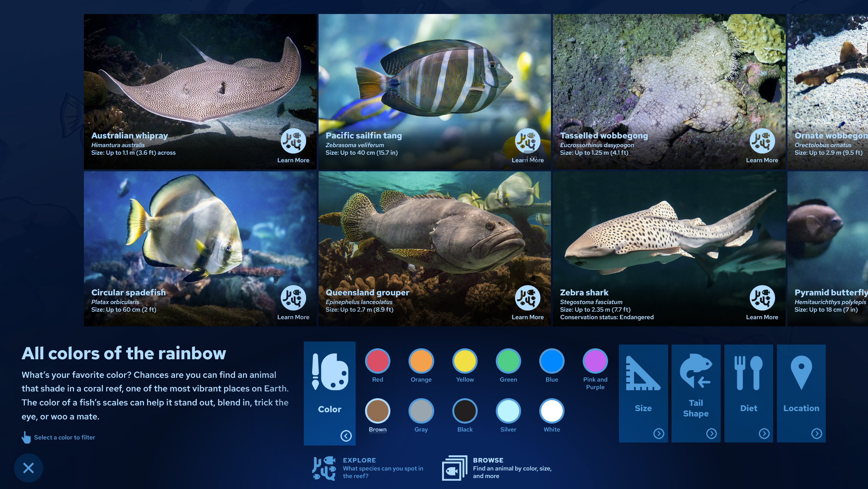Image resolution: width=868 pixels, height=489 pixels.
Task: Pick the Silver color swatch
Action: (508, 411)
